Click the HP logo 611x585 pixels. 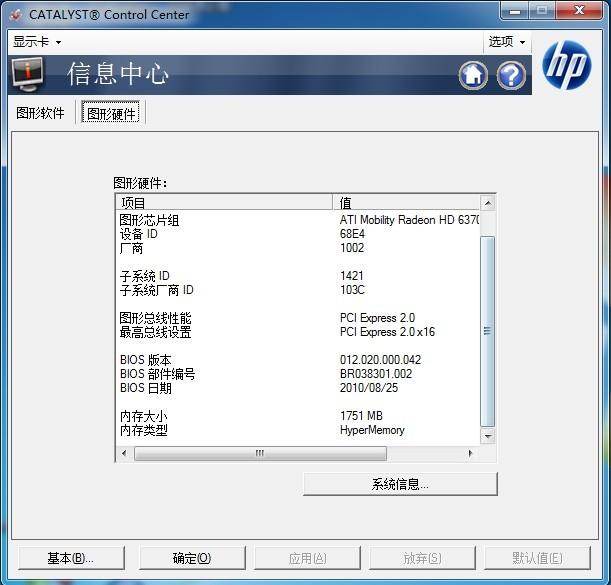pos(567,65)
